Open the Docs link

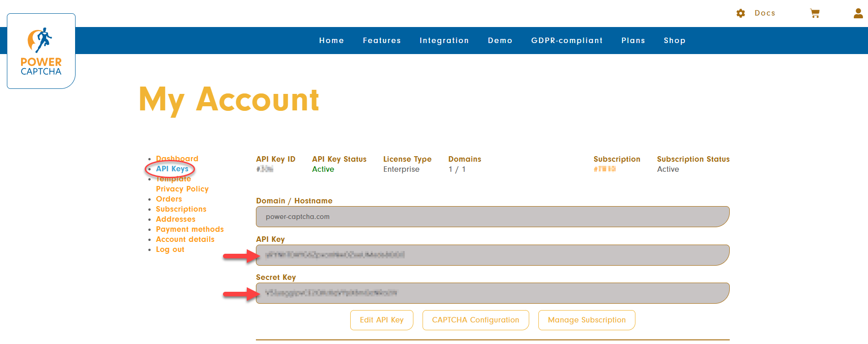pyautogui.click(x=765, y=13)
